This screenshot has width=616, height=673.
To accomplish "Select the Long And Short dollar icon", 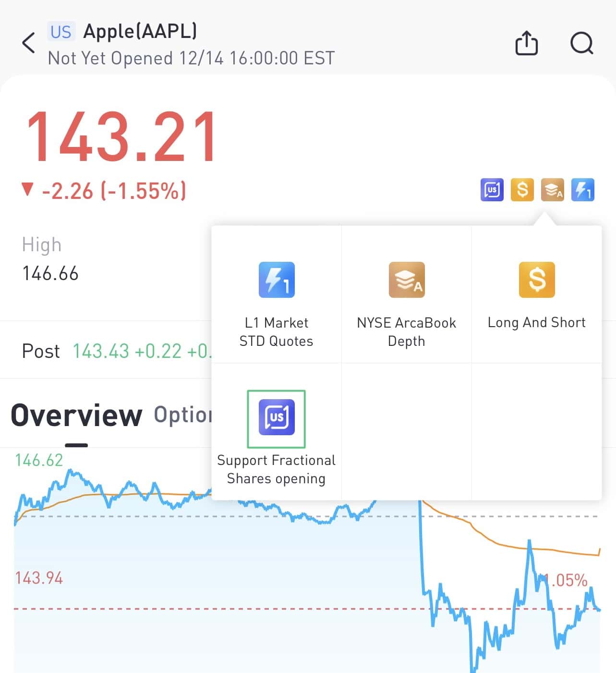I will [x=537, y=280].
